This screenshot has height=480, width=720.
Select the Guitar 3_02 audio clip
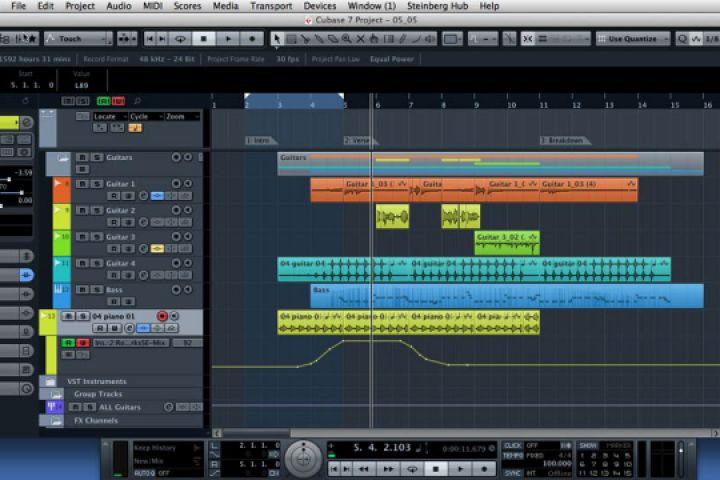pyautogui.click(x=506, y=243)
